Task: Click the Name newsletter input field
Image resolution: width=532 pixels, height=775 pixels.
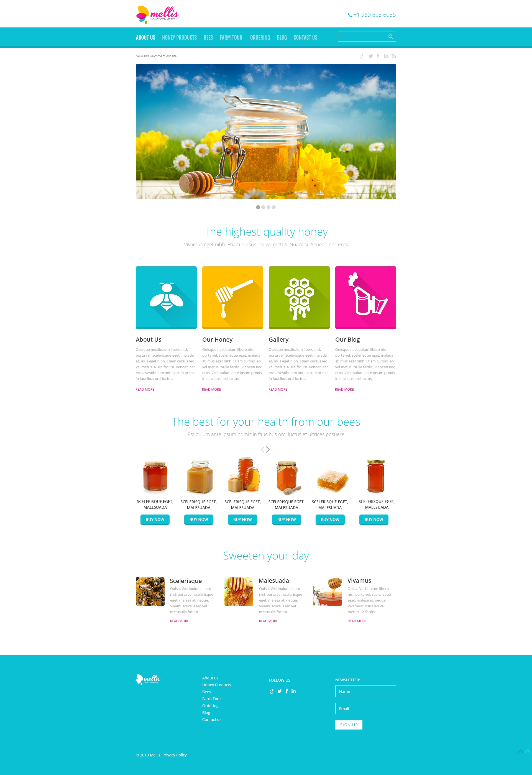Action: (x=366, y=691)
